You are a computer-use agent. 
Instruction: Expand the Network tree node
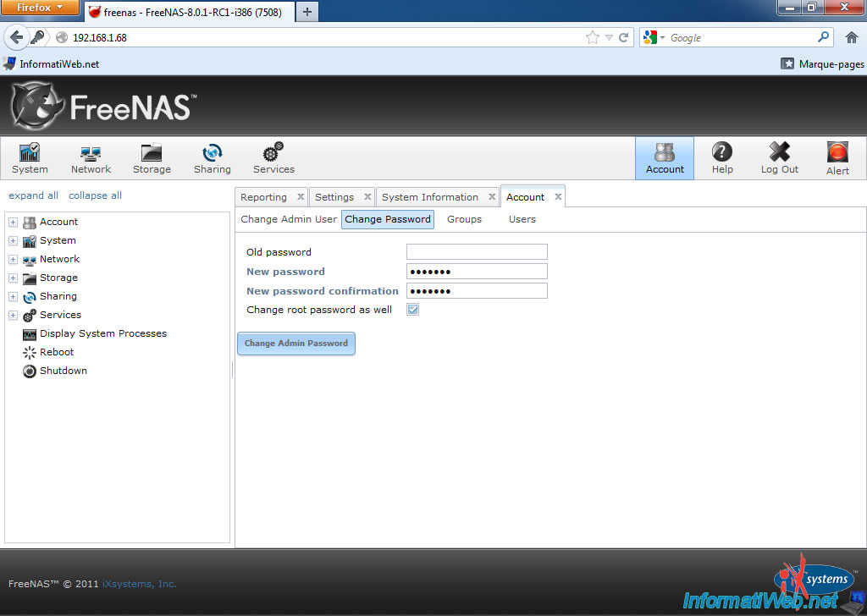(x=14, y=260)
